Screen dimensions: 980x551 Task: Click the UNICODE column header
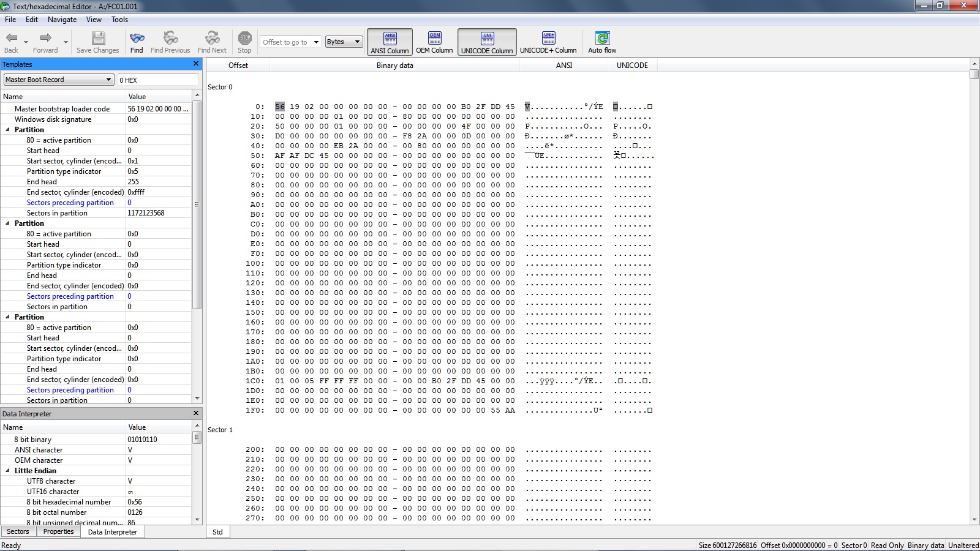click(632, 65)
